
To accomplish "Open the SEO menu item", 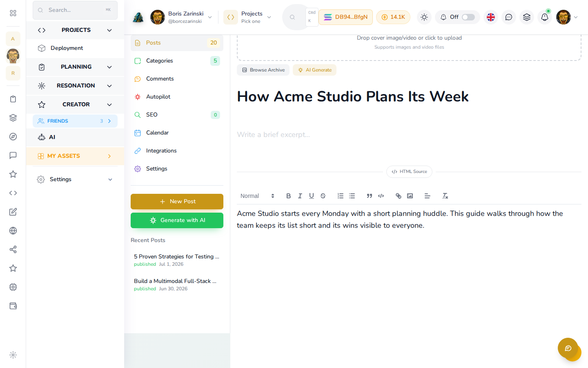I will 177,114.
